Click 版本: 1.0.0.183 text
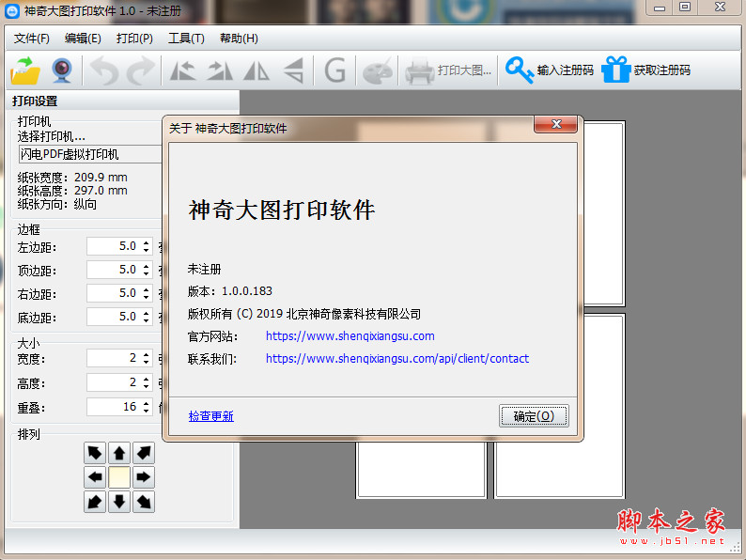746x560 pixels. 230,291
